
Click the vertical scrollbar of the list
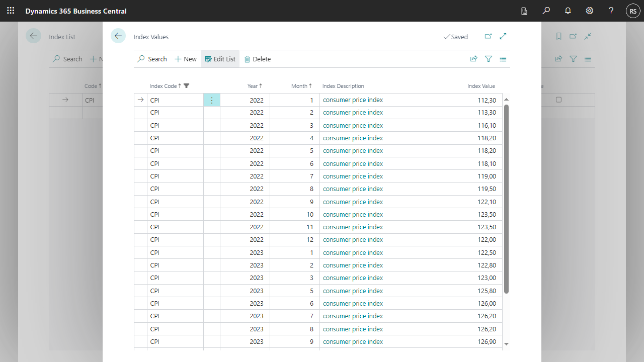click(x=506, y=201)
